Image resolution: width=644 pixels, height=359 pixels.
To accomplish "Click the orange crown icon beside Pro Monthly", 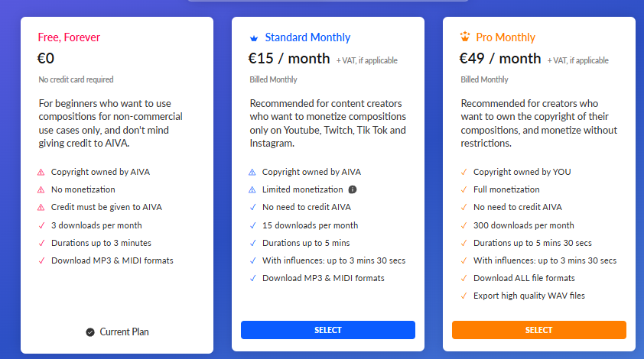I will pos(464,37).
